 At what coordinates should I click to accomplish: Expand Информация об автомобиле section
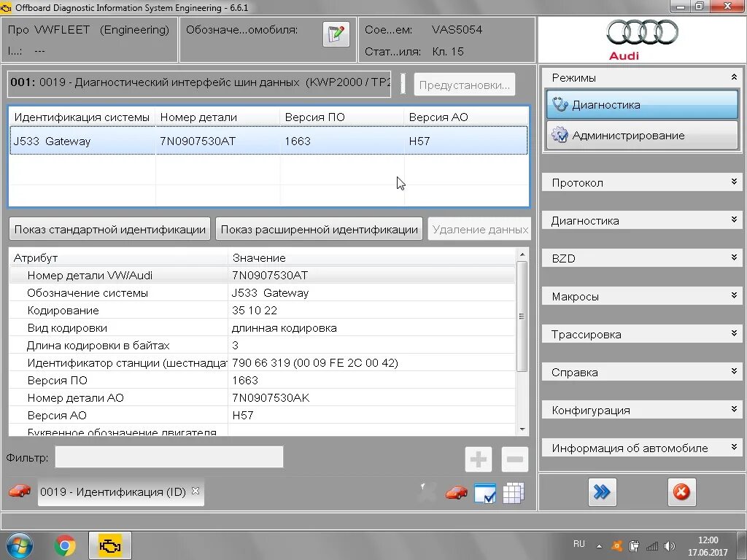(x=642, y=448)
